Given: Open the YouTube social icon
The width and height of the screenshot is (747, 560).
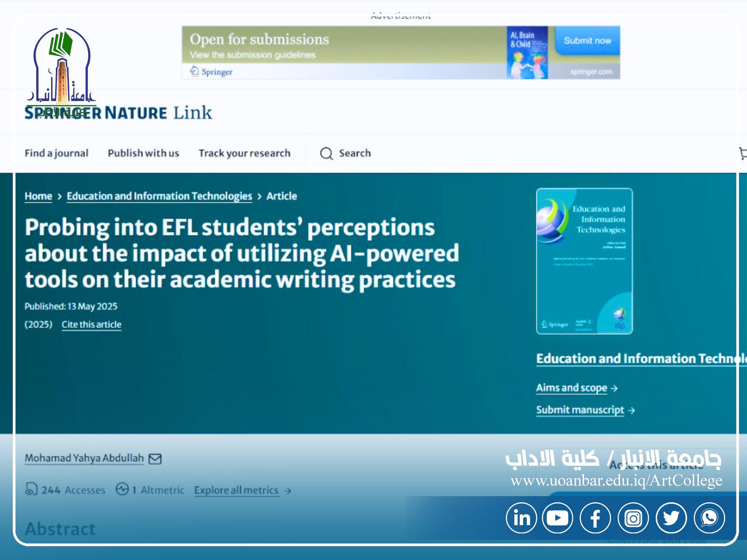Looking at the screenshot, I should (x=558, y=518).
